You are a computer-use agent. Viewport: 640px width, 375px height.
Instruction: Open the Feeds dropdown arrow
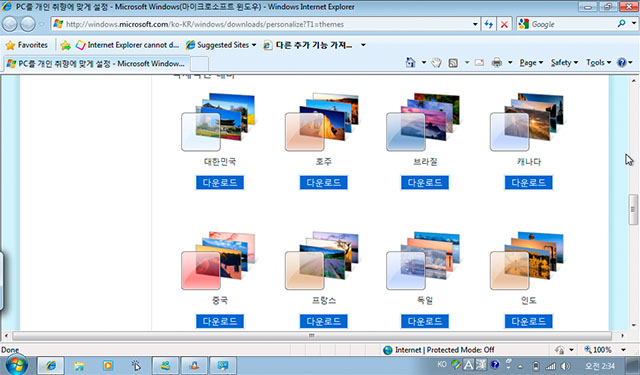pos(467,63)
